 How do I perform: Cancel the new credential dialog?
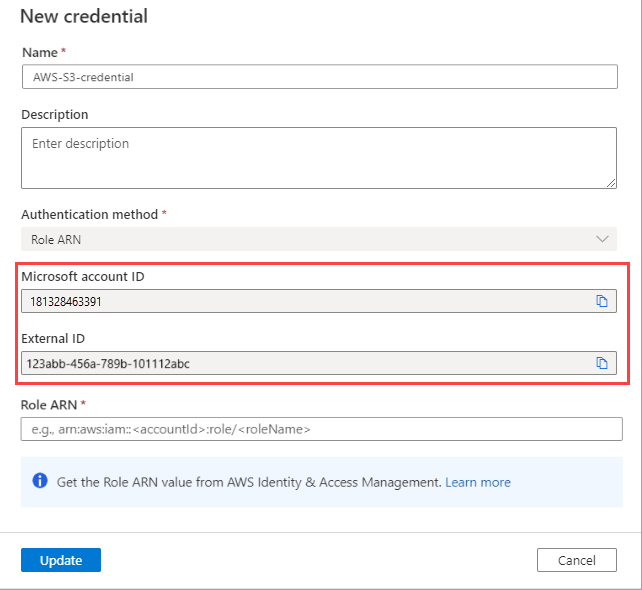576,560
